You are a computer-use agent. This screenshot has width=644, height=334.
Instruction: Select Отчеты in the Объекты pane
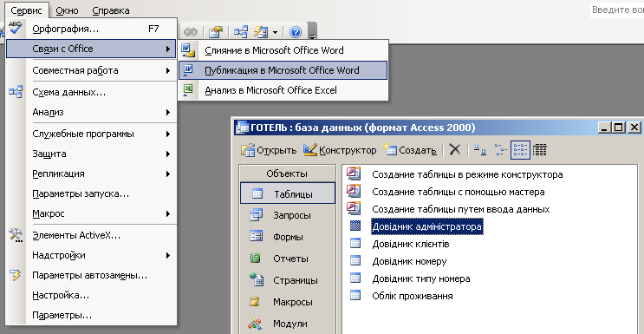pos(288,259)
